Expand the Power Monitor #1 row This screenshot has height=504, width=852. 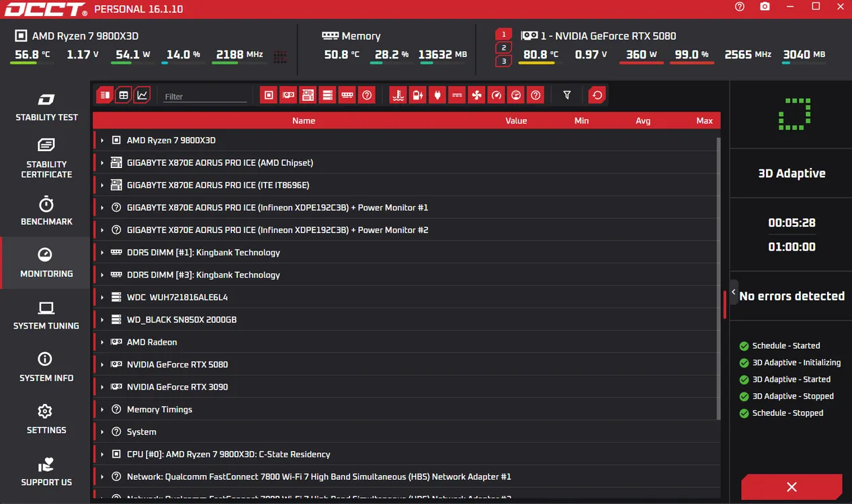pos(102,208)
